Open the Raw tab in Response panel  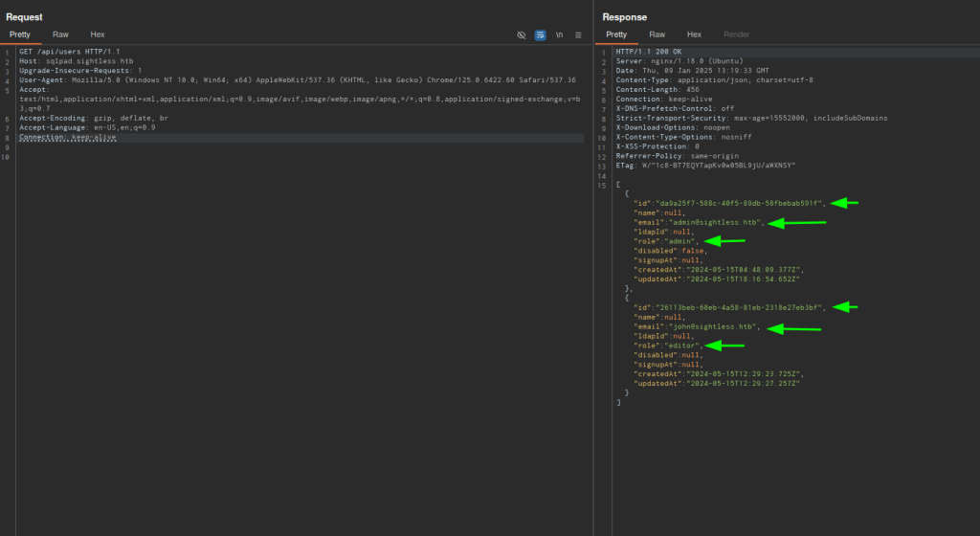657,34
